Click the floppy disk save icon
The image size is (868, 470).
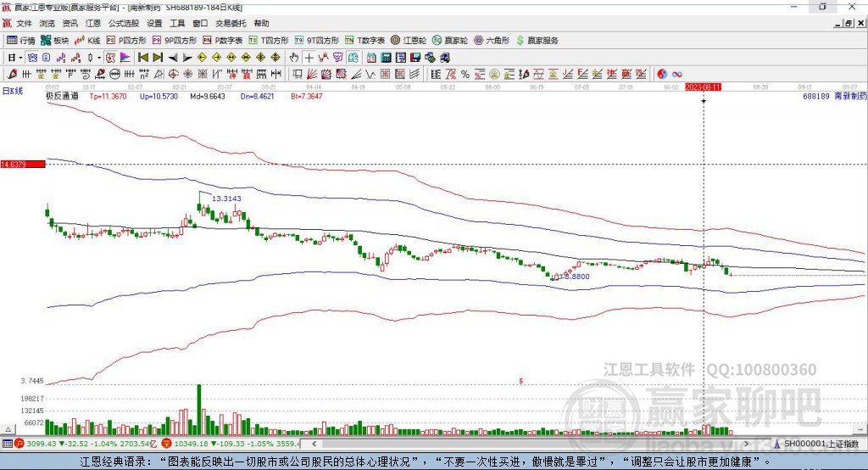(415, 58)
